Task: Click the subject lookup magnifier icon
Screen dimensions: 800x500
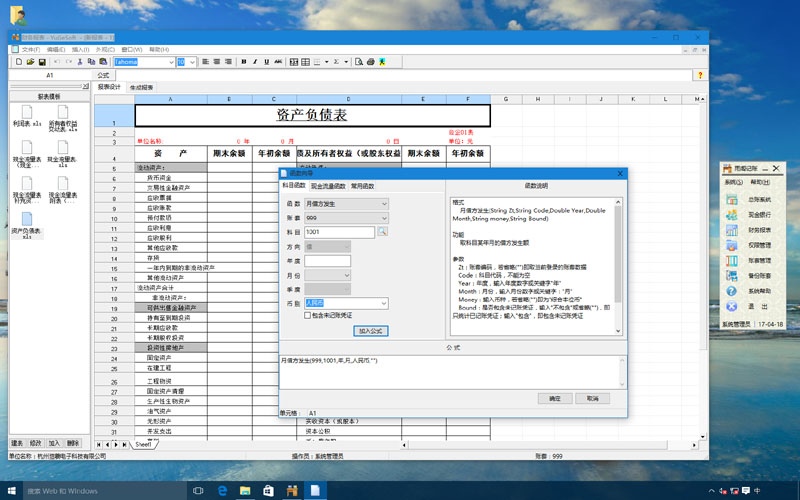Action: click(x=382, y=232)
